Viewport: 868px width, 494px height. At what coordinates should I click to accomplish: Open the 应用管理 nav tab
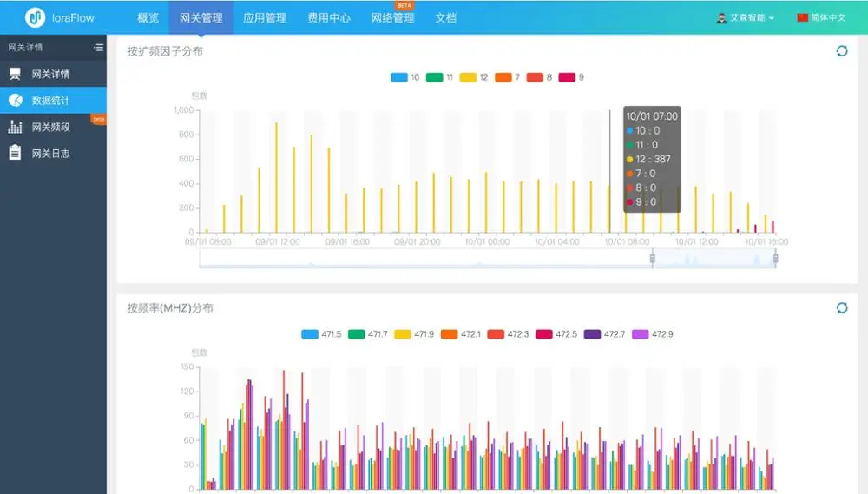pos(265,17)
